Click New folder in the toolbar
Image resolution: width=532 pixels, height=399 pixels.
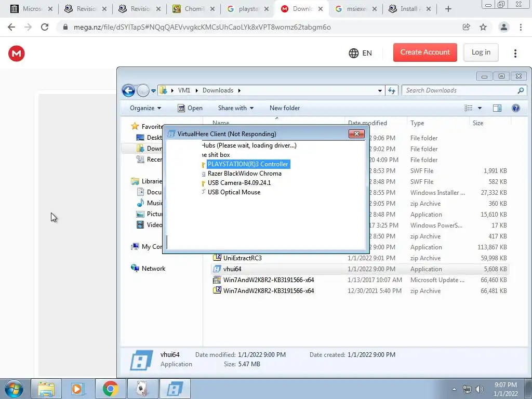(x=285, y=108)
